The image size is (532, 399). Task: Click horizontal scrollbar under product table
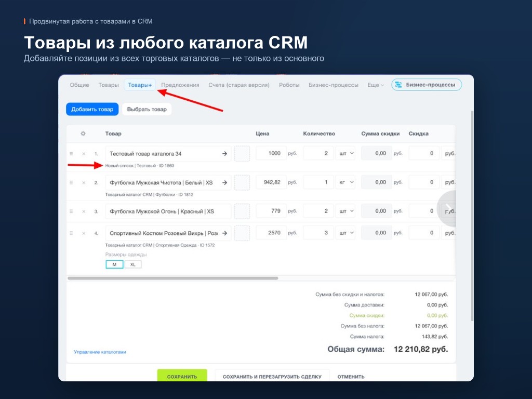pos(173,278)
